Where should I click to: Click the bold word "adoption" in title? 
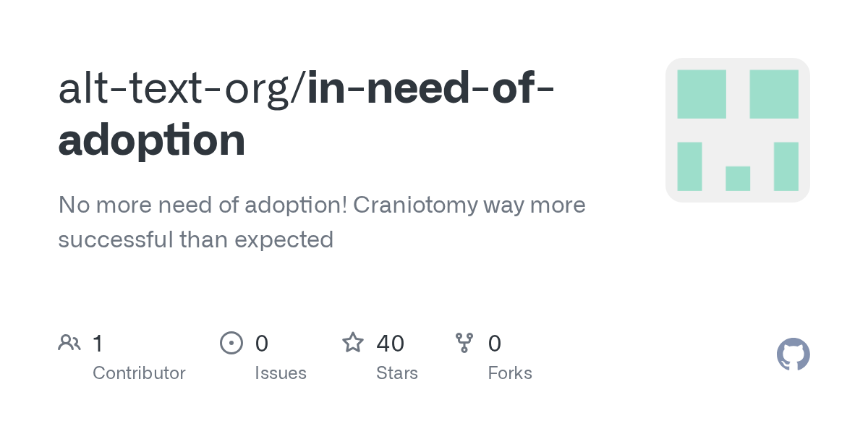152,140
